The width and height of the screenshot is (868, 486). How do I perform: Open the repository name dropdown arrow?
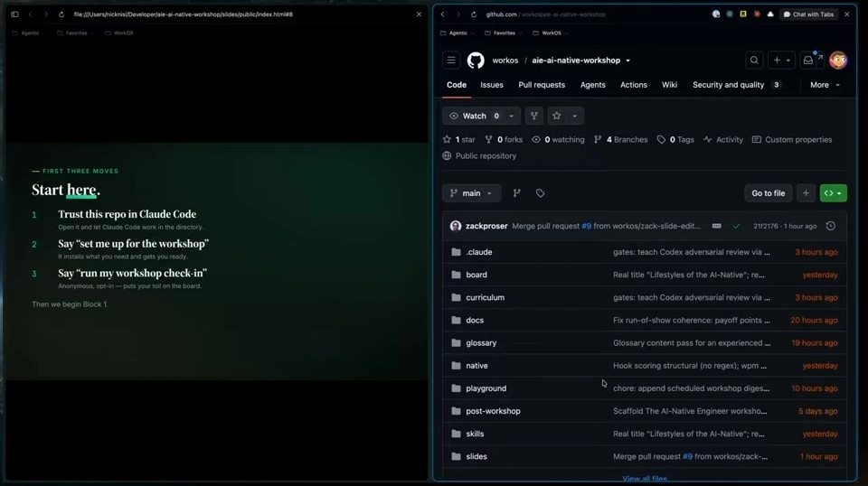tap(627, 61)
